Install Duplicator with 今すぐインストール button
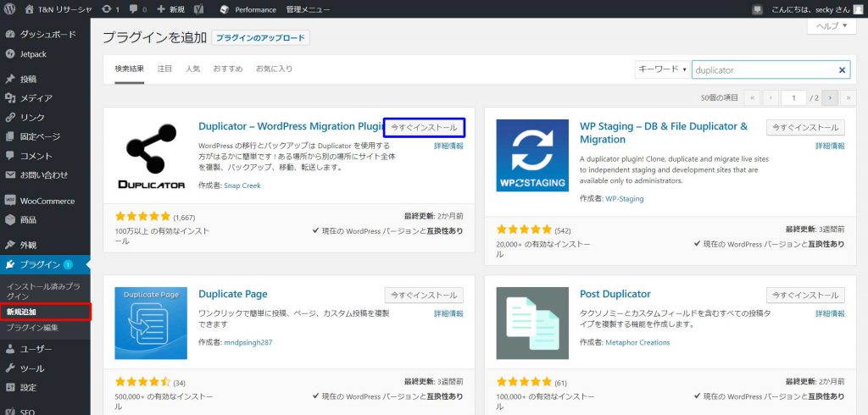Image resolution: width=868 pixels, height=415 pixels. tap(424, 127)
